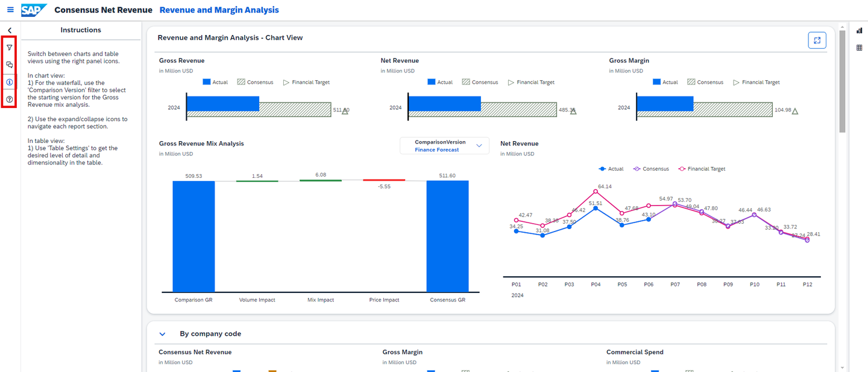Switch to chart view icon
Viewport: 868px width, 372px height.
[x=859, y=30]
